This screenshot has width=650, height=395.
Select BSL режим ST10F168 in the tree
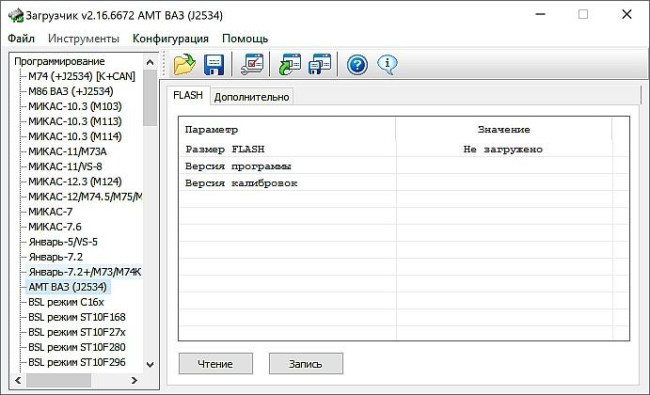tap(77, 317)
